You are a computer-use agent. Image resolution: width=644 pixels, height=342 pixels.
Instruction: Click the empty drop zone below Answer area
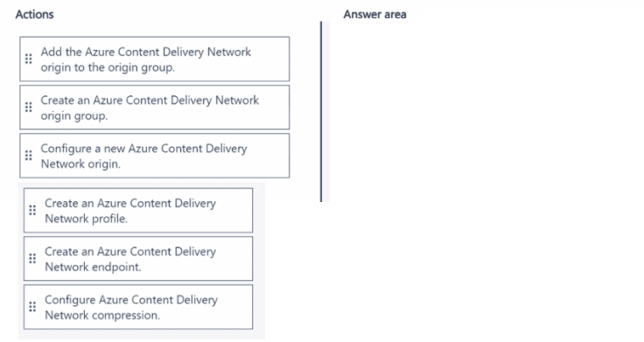click(x=480, y=111)
